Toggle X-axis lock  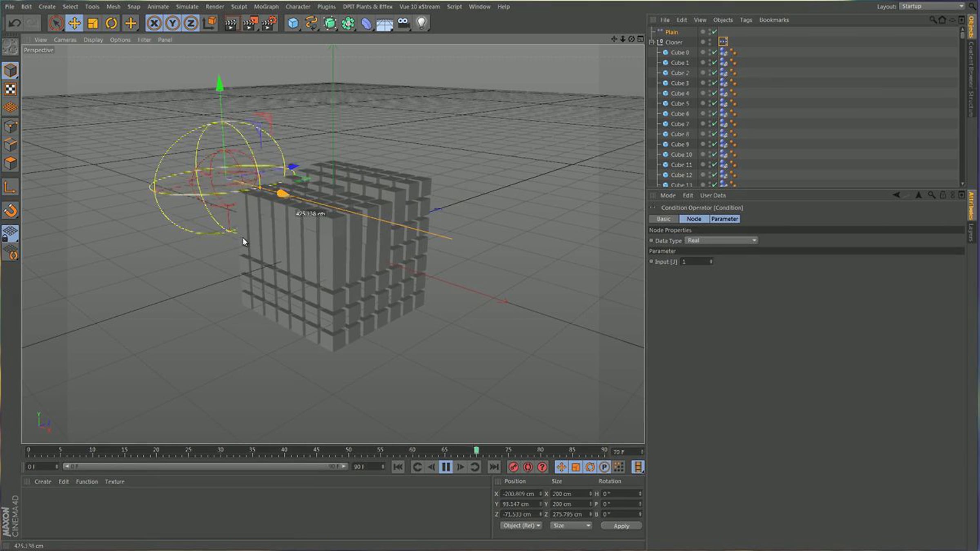pyautogui.click(x=154, y=23)
